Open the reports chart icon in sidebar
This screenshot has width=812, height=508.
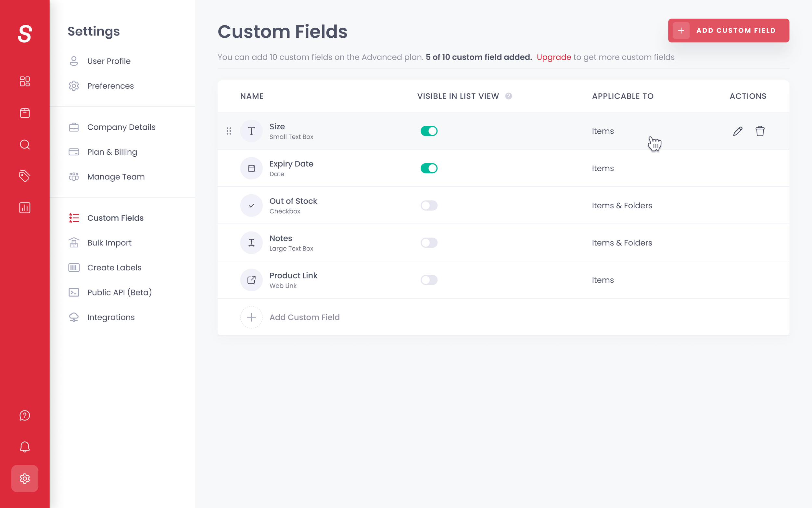(25, 208)
